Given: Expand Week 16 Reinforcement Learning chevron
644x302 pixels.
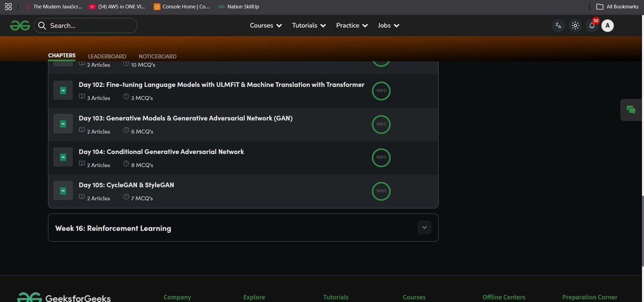Looking at the screenshot, I should (x=425, y=227).
